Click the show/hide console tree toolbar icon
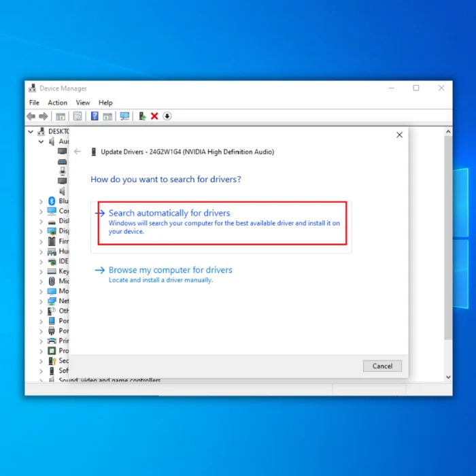Viewport: 476px width, 476px height. click(61, 116)
